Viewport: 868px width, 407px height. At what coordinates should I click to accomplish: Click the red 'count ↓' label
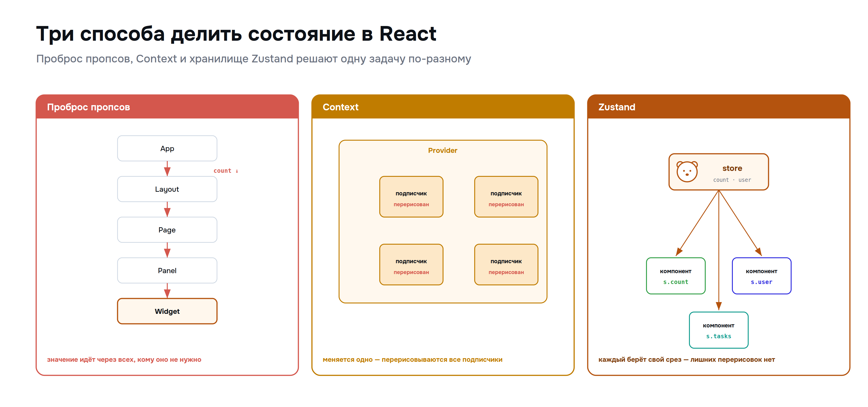[x=226, y=171]
